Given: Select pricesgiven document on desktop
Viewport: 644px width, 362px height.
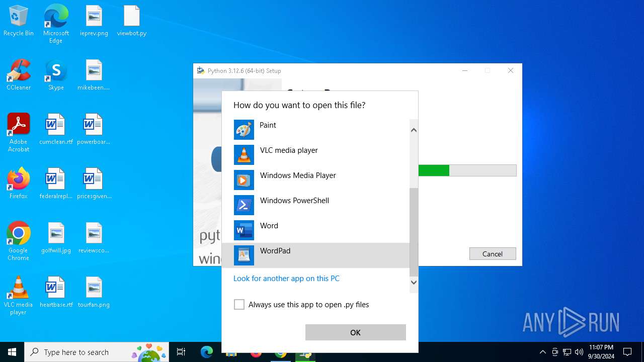Looking at the screenshot, I should tap(94, 184).
